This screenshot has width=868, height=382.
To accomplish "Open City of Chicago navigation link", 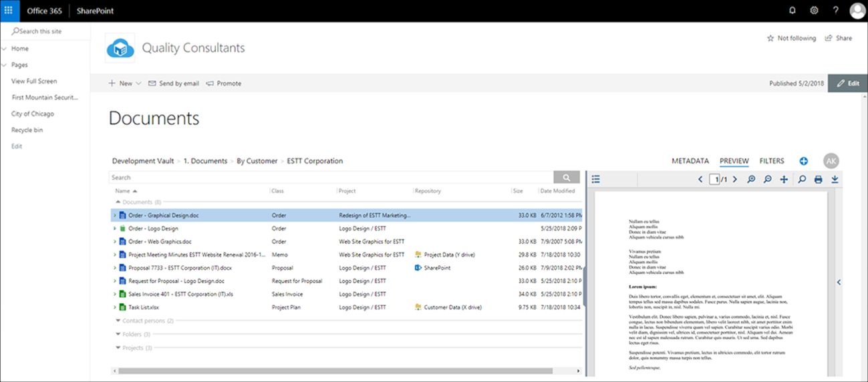I will coord(33,114).
